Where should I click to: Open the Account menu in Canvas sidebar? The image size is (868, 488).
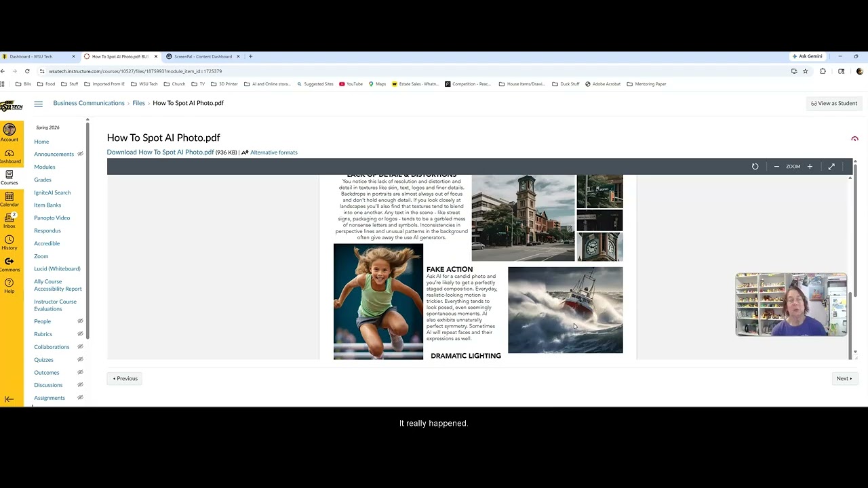click(x=9, y=133)
